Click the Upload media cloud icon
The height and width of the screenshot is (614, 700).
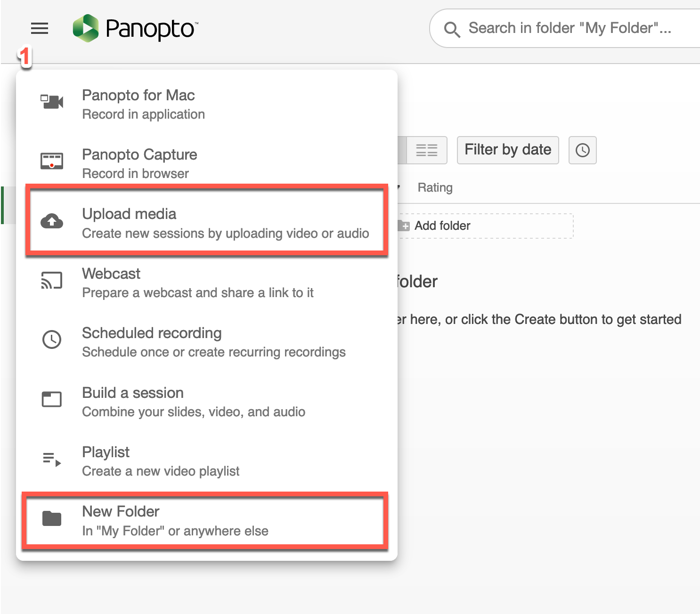pos(52,221)
